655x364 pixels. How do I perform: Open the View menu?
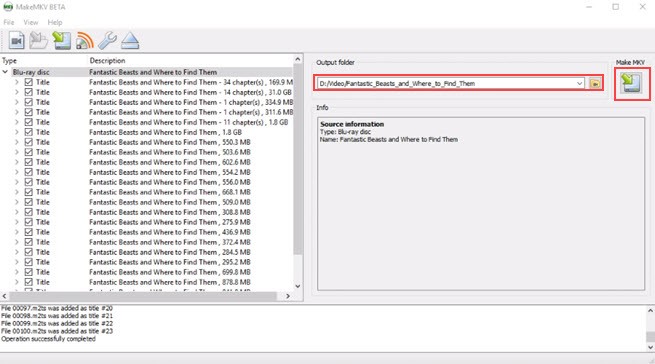pyautogui.click(x=30, y=23)
